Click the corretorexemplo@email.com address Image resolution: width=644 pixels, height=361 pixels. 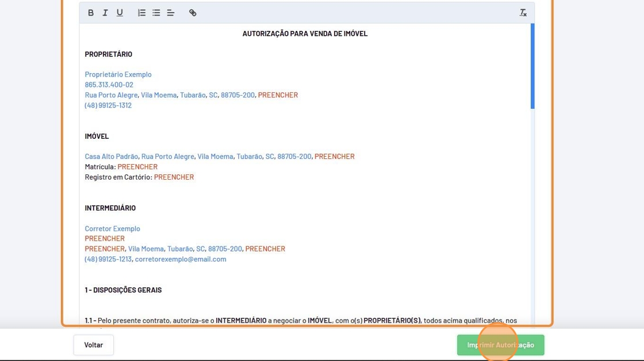point(181,259)
